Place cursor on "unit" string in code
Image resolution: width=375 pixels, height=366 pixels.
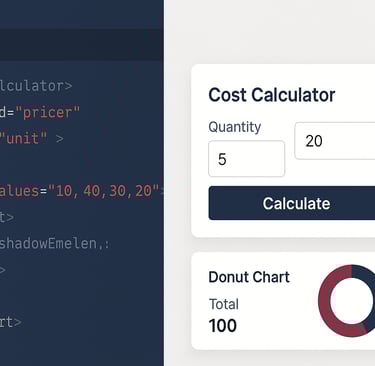[24, 138]
